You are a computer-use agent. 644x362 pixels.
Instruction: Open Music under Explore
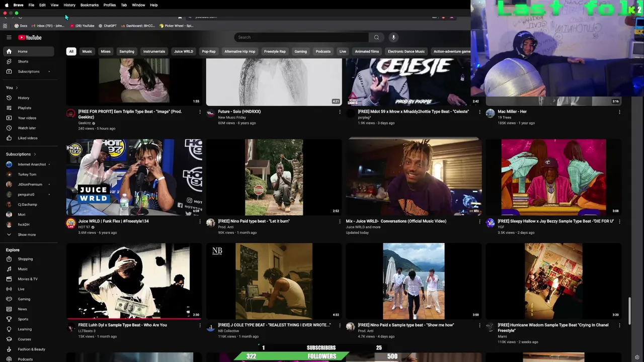pyautogui.click(x=28, y=269)
